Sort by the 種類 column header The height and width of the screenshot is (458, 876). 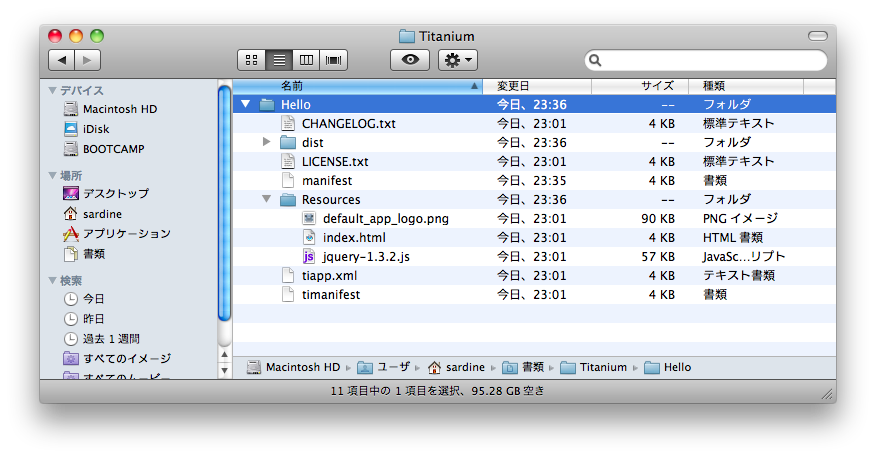[x=746, y=86]
